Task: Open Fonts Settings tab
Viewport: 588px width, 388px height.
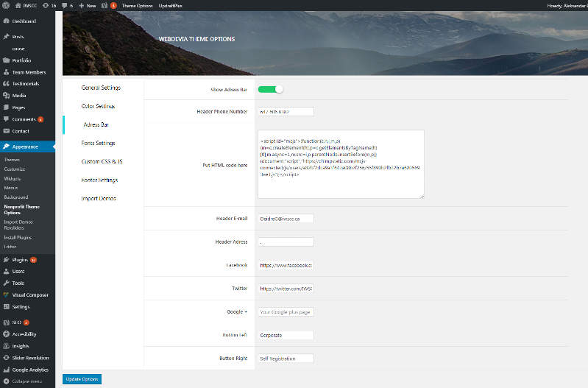Action: click(x=98, y=143)
